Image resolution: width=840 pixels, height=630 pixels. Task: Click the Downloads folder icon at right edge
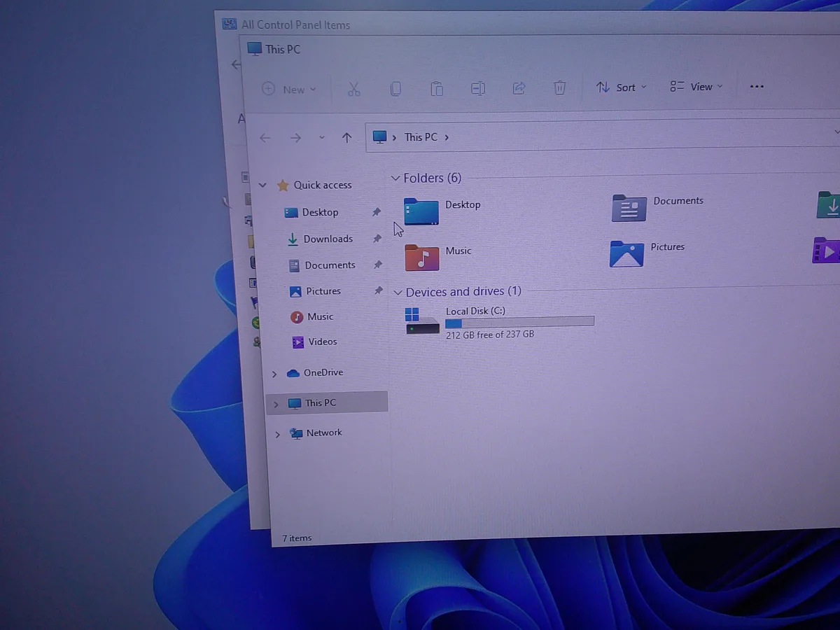(829, 205)
